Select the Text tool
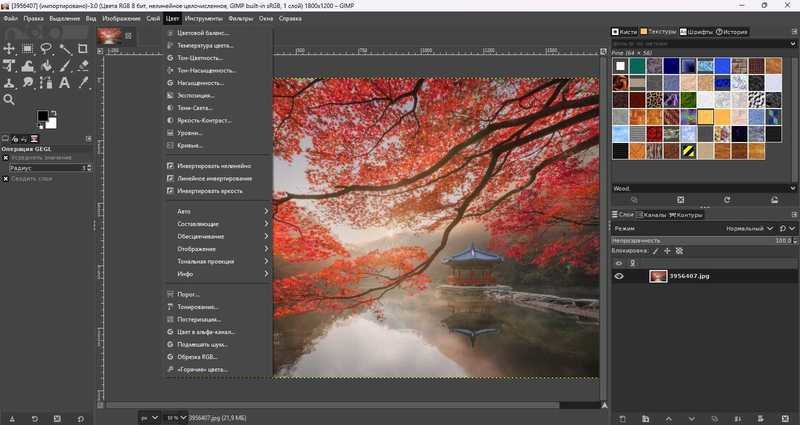This screenshot has height=425, width=800. tap(65, 83)
